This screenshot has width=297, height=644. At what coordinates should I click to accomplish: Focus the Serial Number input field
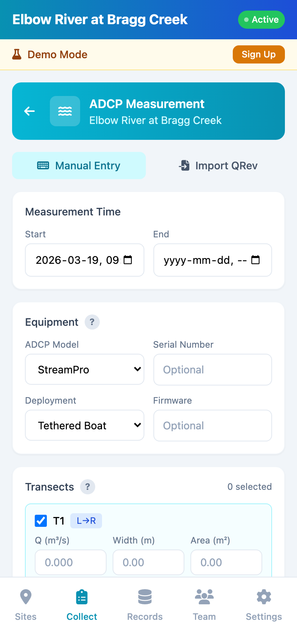[212, 370]
